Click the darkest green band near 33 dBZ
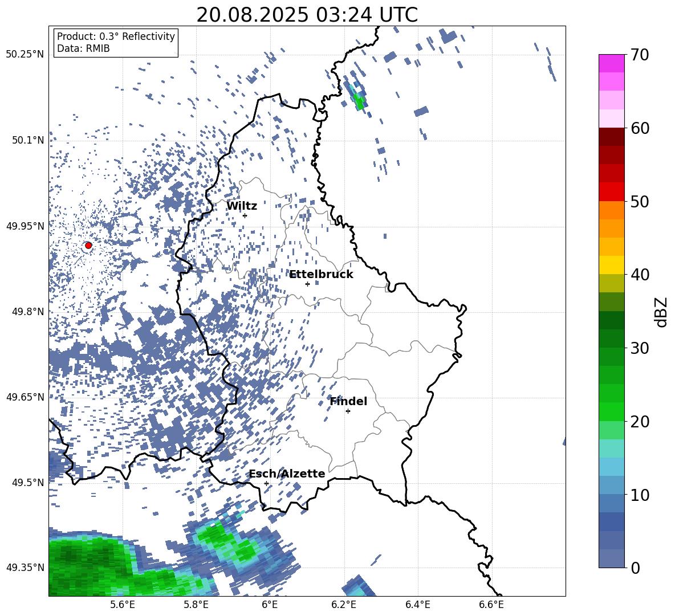 tap(612, 320)
